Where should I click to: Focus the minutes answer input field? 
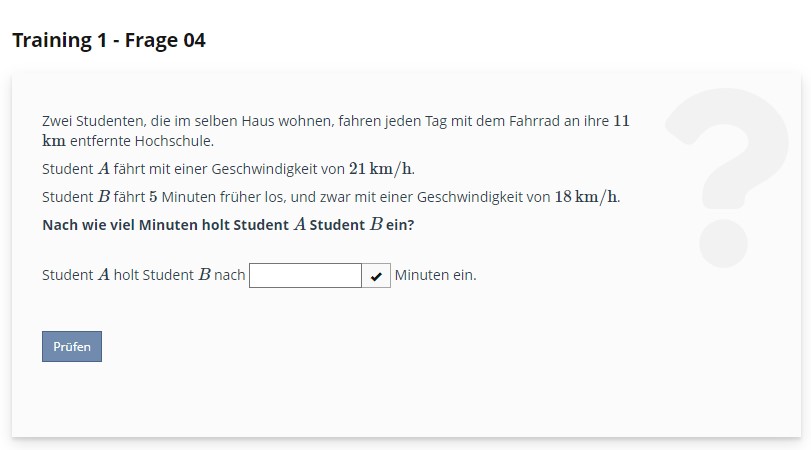(x=305, y=276)
